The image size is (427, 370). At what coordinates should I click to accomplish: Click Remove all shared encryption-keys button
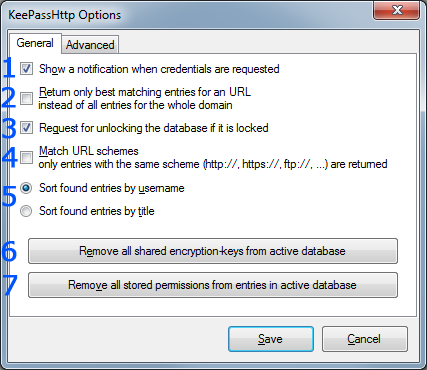213,251
